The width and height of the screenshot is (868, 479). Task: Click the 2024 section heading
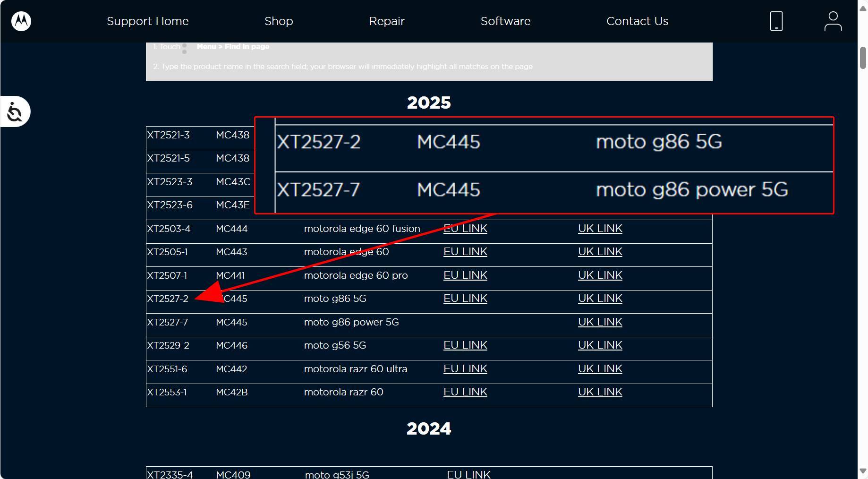[429, 428]
